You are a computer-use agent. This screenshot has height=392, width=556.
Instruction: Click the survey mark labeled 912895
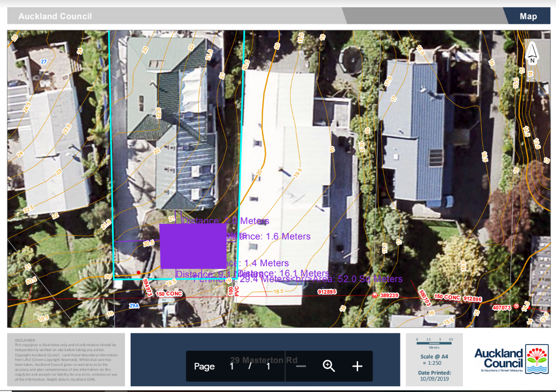pos(328,292)
